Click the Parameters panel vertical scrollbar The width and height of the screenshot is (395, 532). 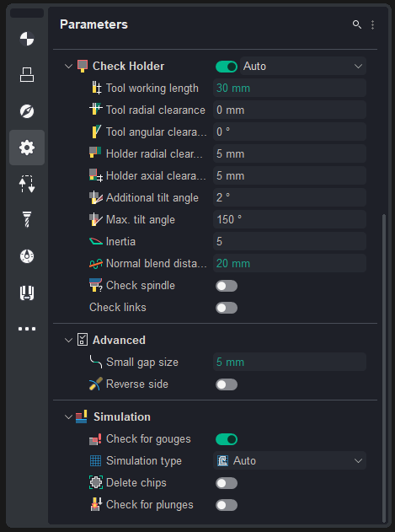(384, 368)
